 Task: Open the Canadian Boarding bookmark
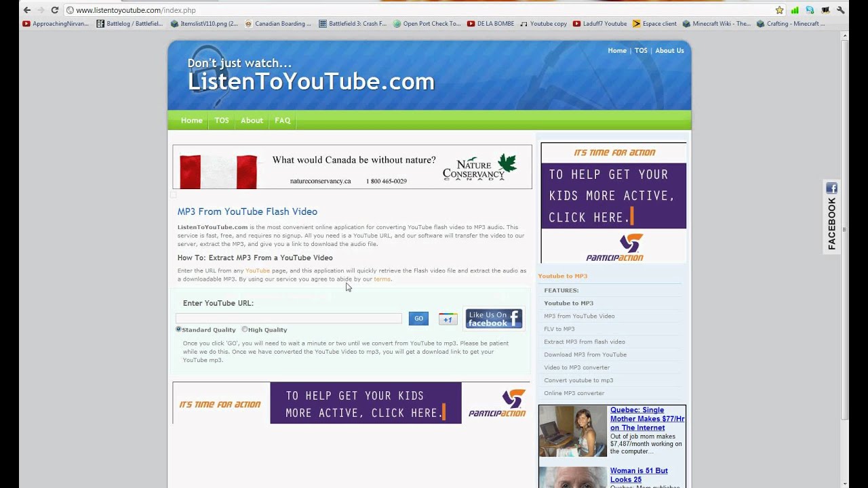point(278,24)
